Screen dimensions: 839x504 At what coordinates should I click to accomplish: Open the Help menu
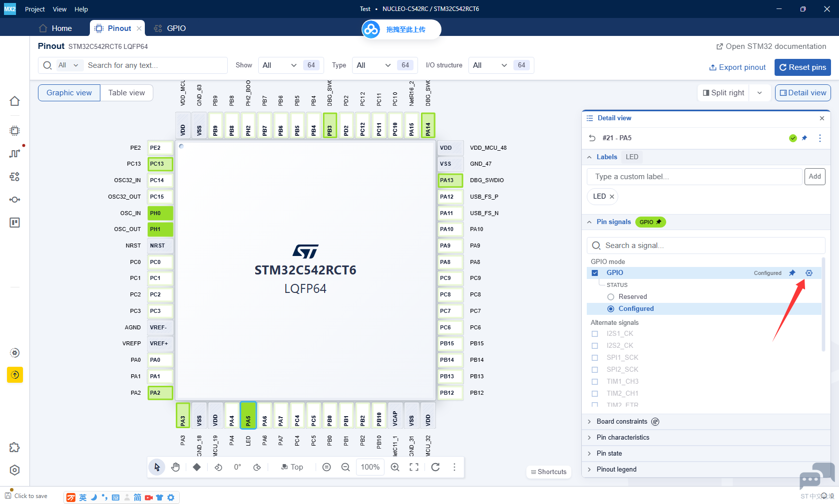tap(81, 9)
